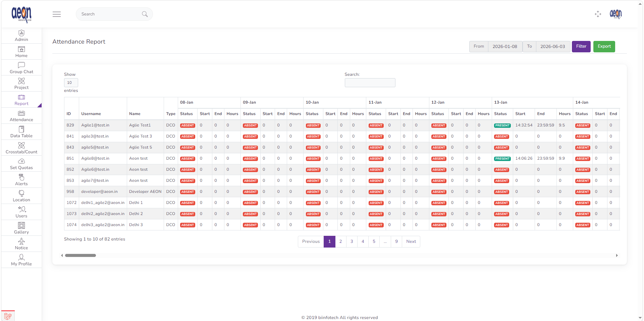
Task: Select pagination page 2
Action: coord(340,242)
